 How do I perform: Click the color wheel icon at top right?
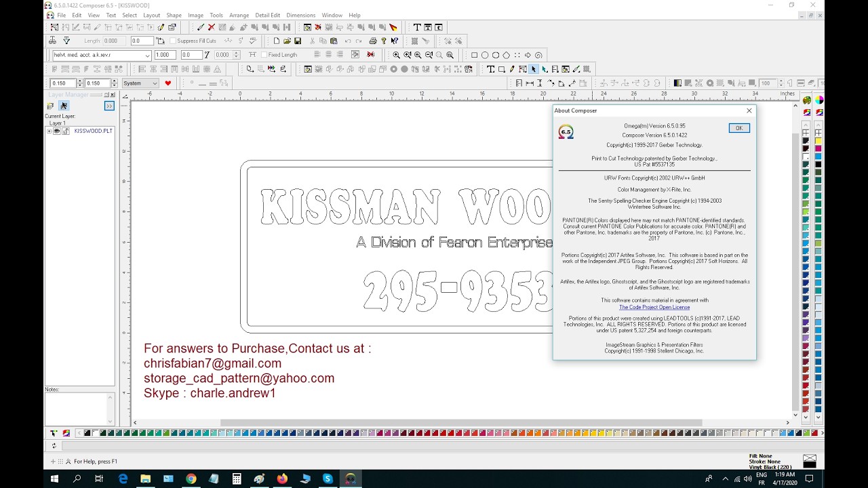point(819,100)
